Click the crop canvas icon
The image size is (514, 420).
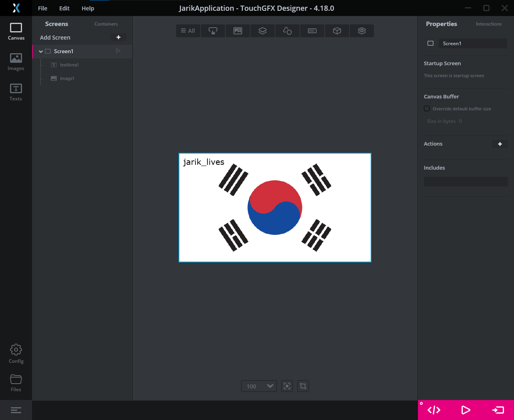(303, 386)
